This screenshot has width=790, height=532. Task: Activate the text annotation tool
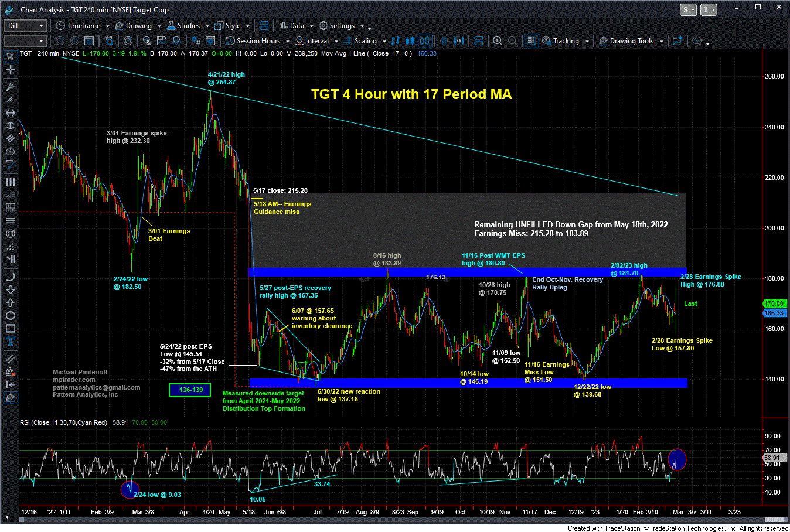[10, 342]
